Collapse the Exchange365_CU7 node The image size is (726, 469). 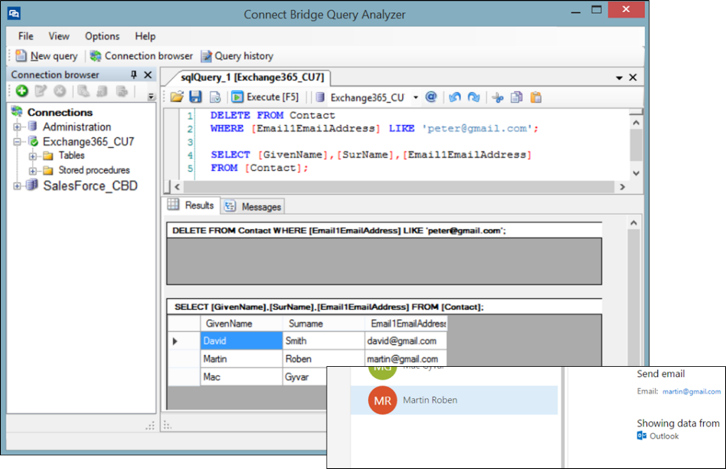pos(17,142)
